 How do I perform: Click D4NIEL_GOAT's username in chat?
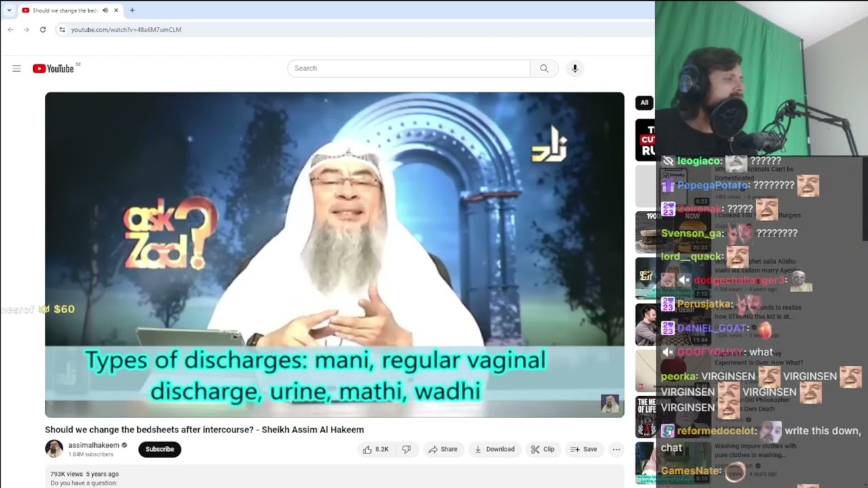[x=711, y=328]
